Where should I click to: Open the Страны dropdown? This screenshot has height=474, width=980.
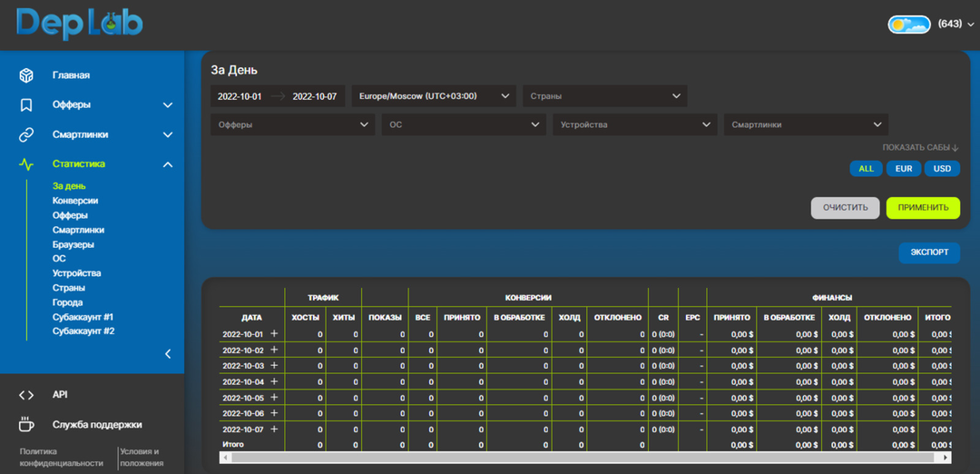point(604,96)
